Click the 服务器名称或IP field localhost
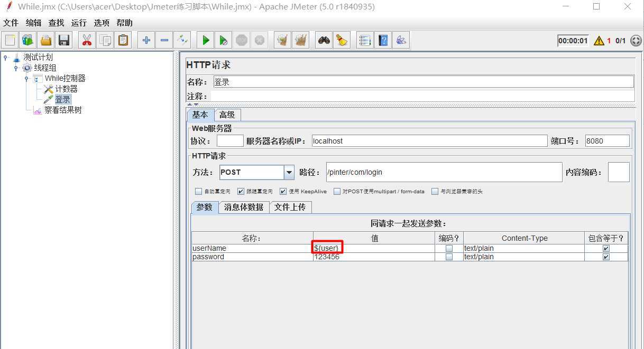 [x=429, y=141]
